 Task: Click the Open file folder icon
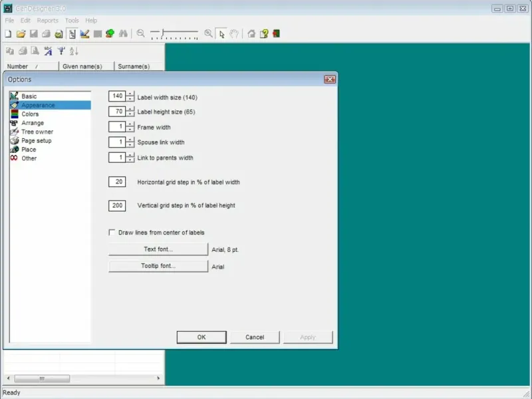pos(21,34)
